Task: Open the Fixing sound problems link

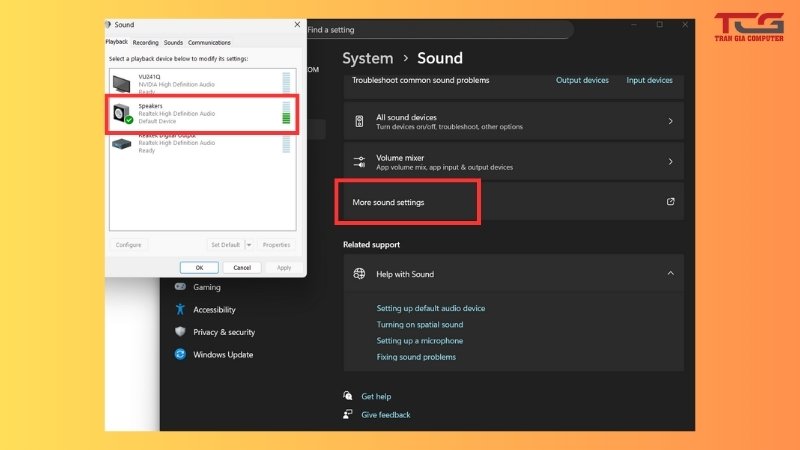Action: [x=416, y=357]
